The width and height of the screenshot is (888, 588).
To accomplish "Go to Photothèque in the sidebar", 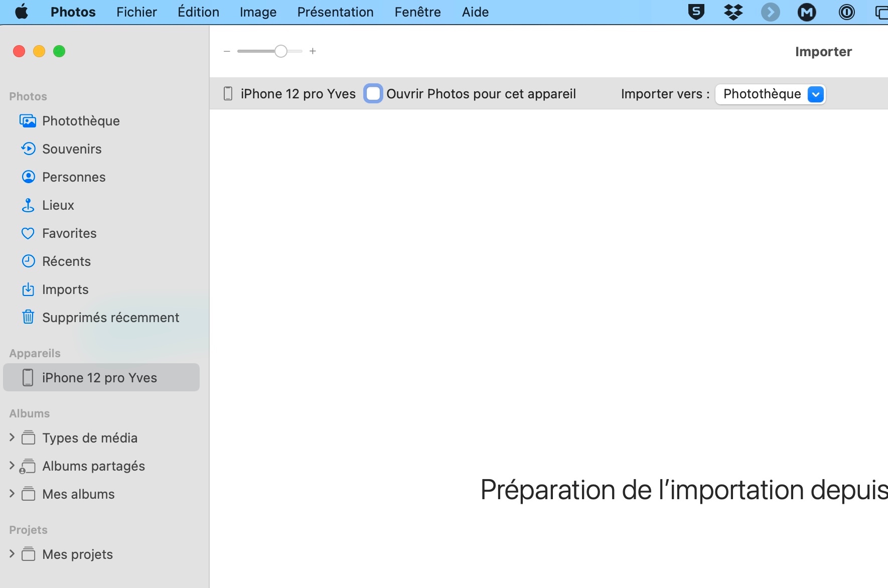I will (x=101, y=121).
